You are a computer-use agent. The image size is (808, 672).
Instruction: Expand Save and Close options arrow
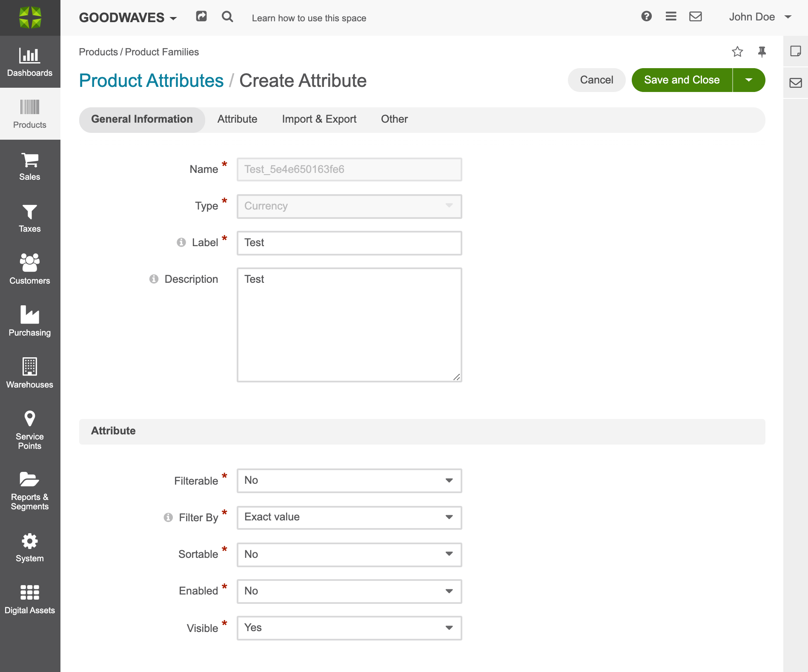[749, 80]
